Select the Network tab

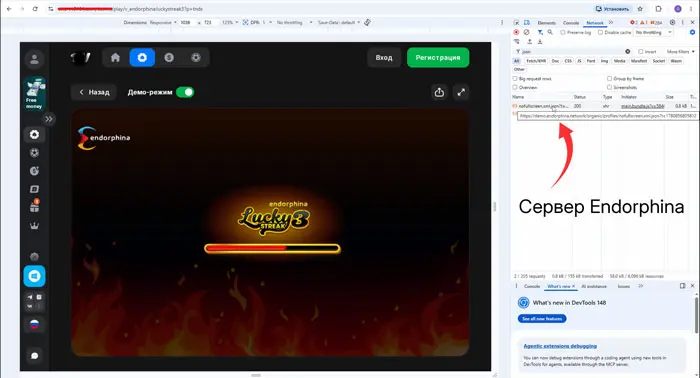(595, 23)
